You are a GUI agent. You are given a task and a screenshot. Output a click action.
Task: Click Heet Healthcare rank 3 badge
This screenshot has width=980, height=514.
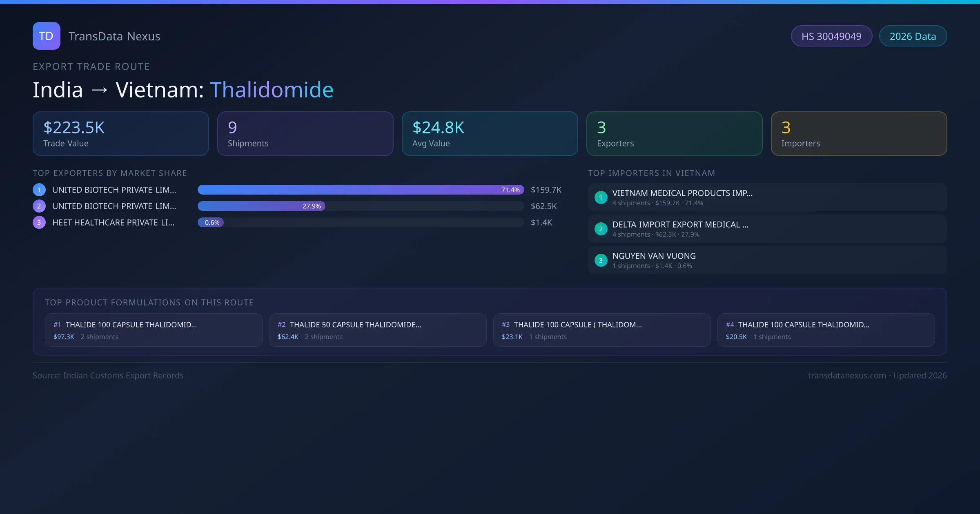39,222
